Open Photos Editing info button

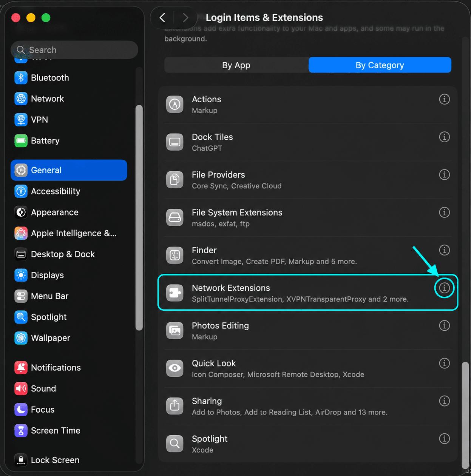click(444, 326)
